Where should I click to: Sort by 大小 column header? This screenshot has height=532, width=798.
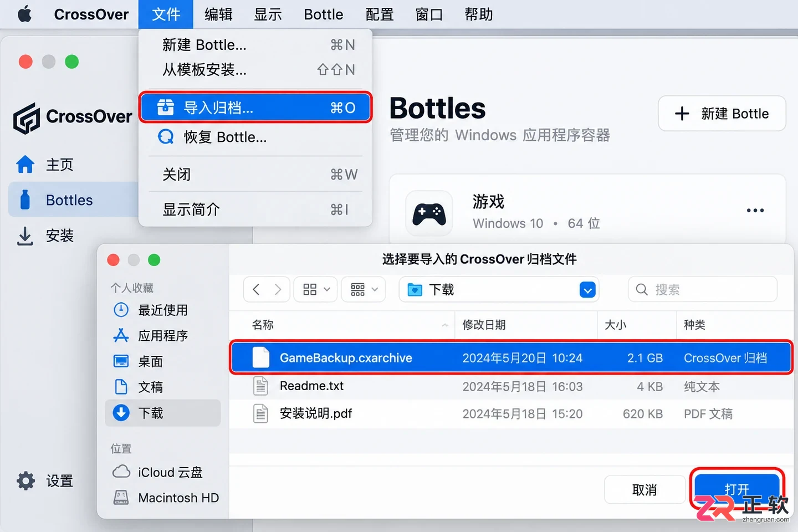(x=615, y=325)
